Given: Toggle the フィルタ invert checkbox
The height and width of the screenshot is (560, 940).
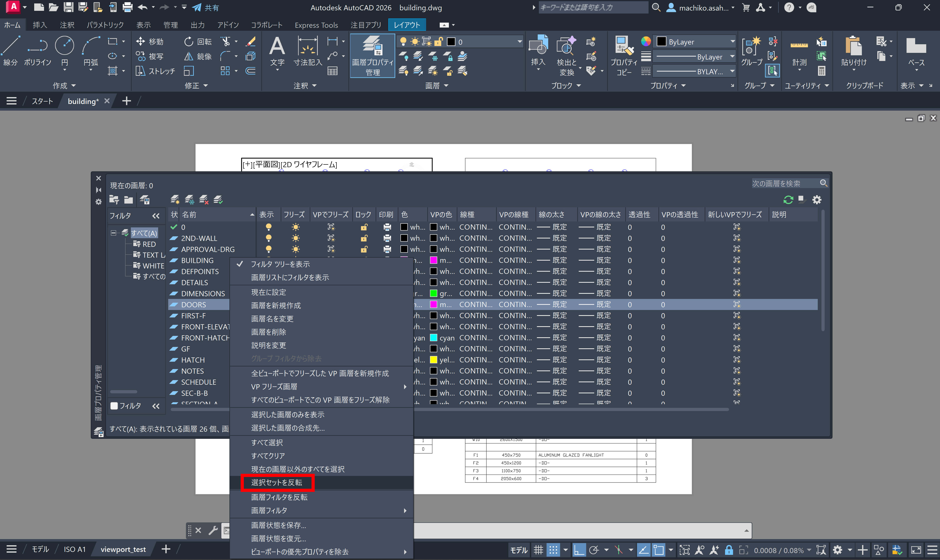Looking at the screenshot, I should 114,406.
